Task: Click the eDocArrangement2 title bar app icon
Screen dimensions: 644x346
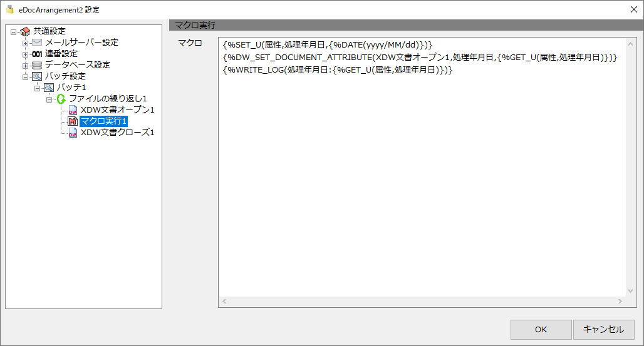Action: point(10,9)
